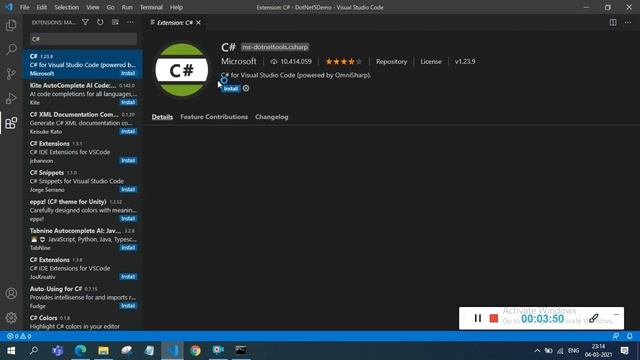This screenshot has width=640, height=360.
Task: Open the File menu
Action: (24, 7)
